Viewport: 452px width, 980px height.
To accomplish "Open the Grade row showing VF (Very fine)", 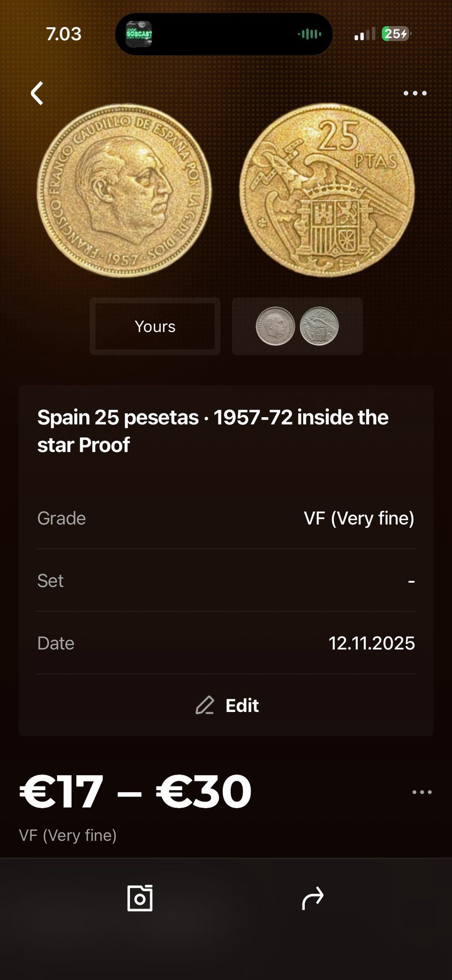I will pos(226,518).
